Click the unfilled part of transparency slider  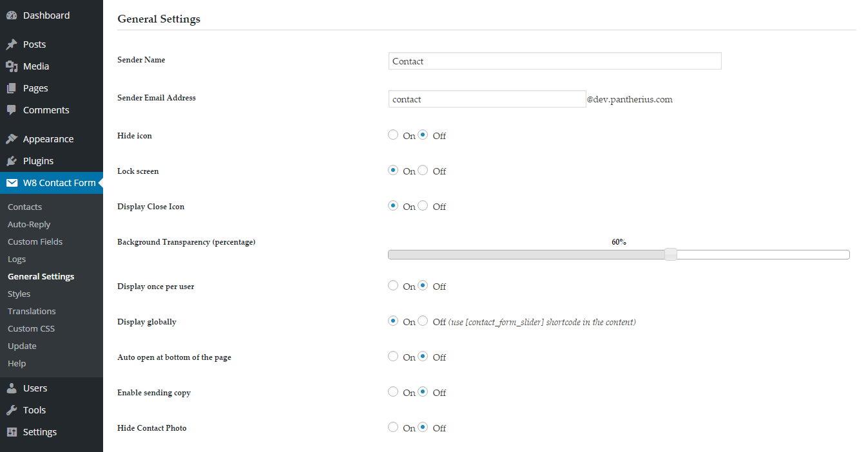763,254
